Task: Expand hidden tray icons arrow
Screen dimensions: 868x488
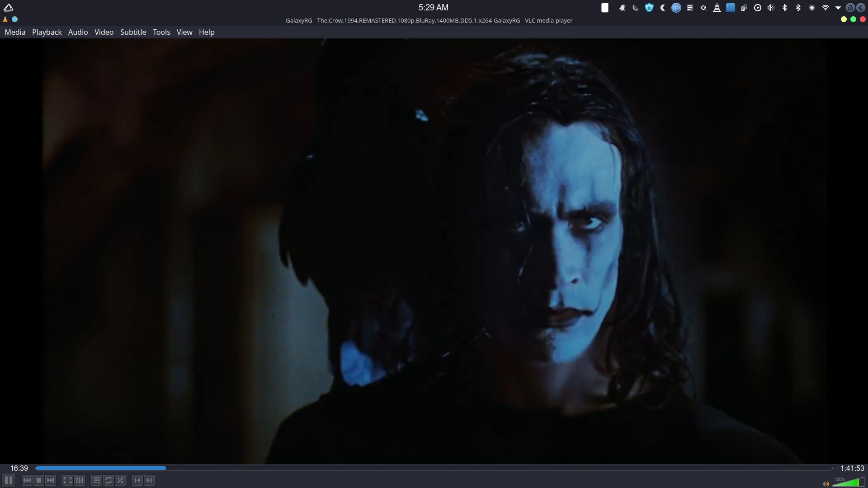Action: pyautogui.click(x=838, y=8)
